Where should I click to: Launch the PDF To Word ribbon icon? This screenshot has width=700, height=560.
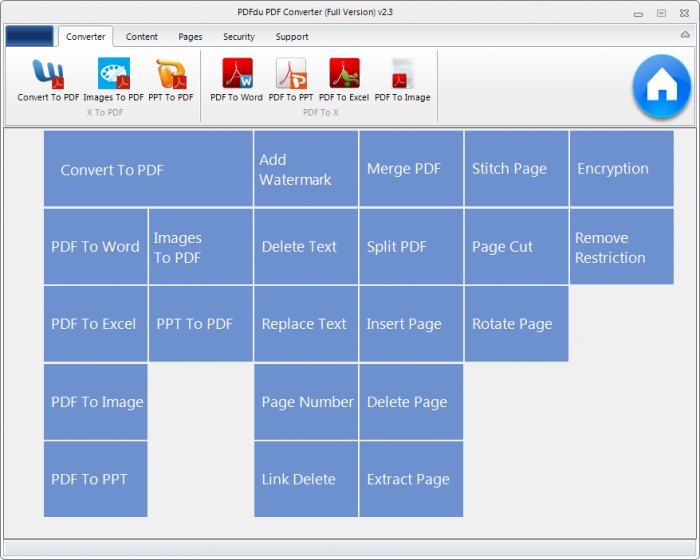click(x=237, y=76)
